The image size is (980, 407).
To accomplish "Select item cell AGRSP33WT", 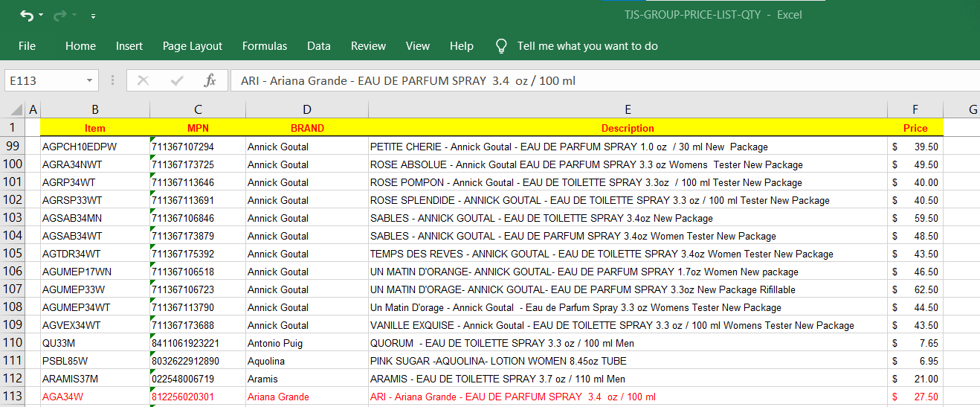I will (x=95, y=200).
